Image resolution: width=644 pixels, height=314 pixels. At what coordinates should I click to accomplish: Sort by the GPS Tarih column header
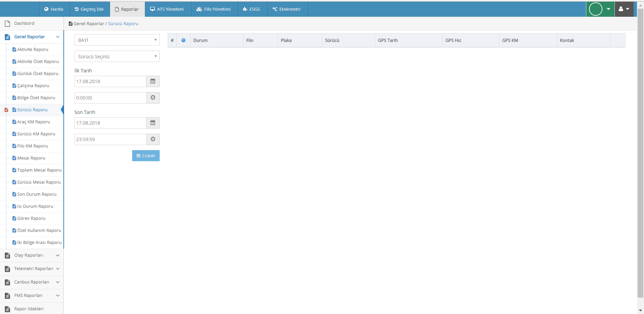click(409, 40)
